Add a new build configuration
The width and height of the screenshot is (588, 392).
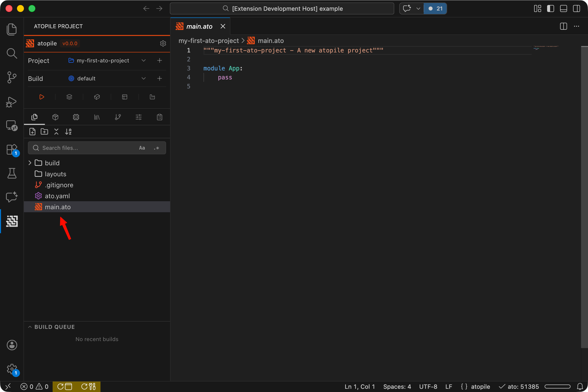click(x=159, y=78)
